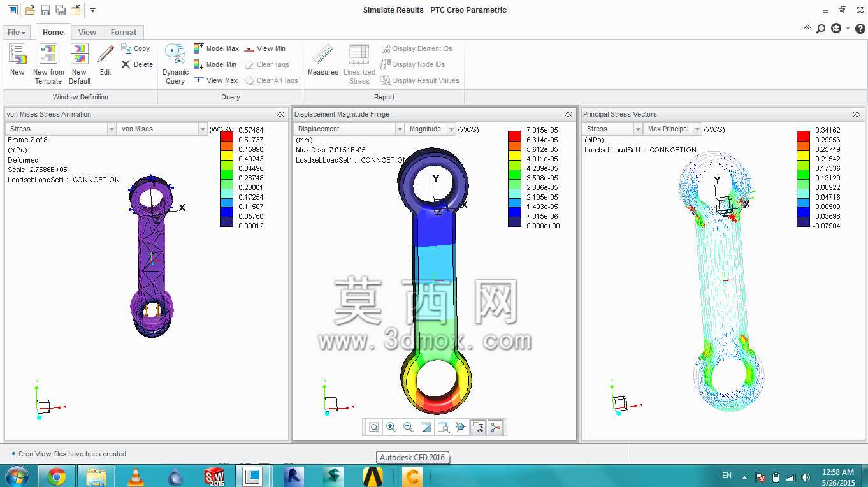The width and height of the screenshot is (868, 487).
Task: Click the double-floppy save icon in quick access toolbar
Action: [x=61, y=10]
